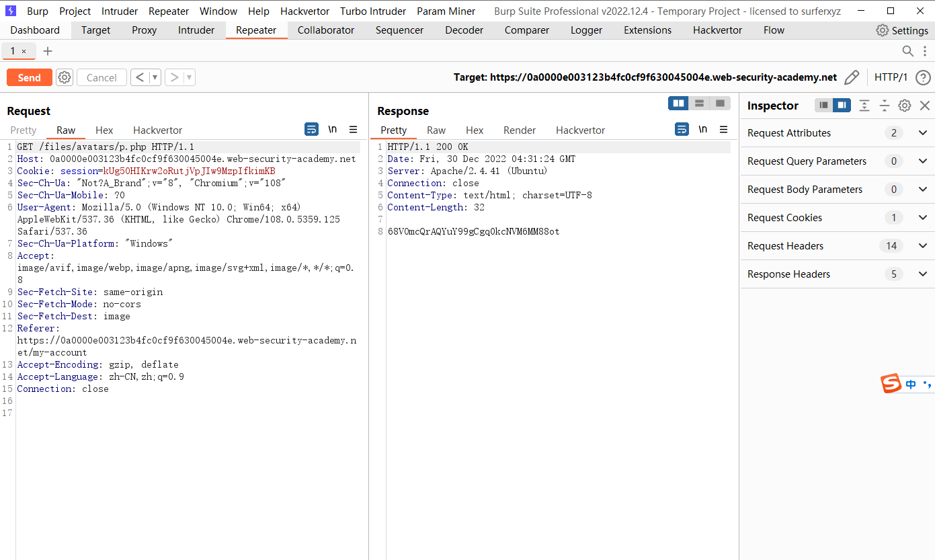
Task: Select Request Hackvertor view tab
Action: (x=158, y=130)
